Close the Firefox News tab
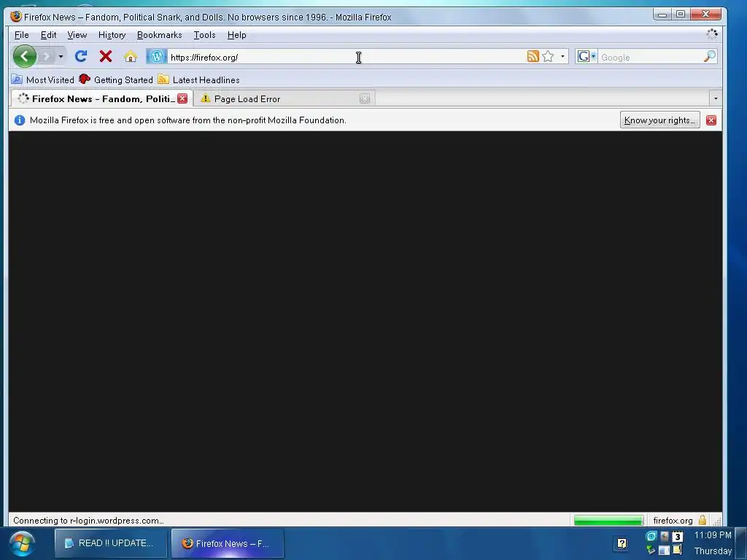 tap(182, 98)
